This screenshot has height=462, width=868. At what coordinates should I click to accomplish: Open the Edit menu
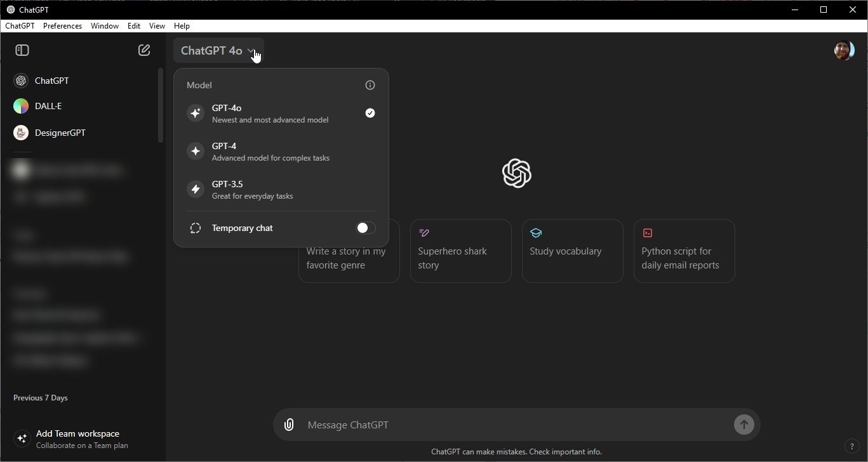[x=134, y=26]
